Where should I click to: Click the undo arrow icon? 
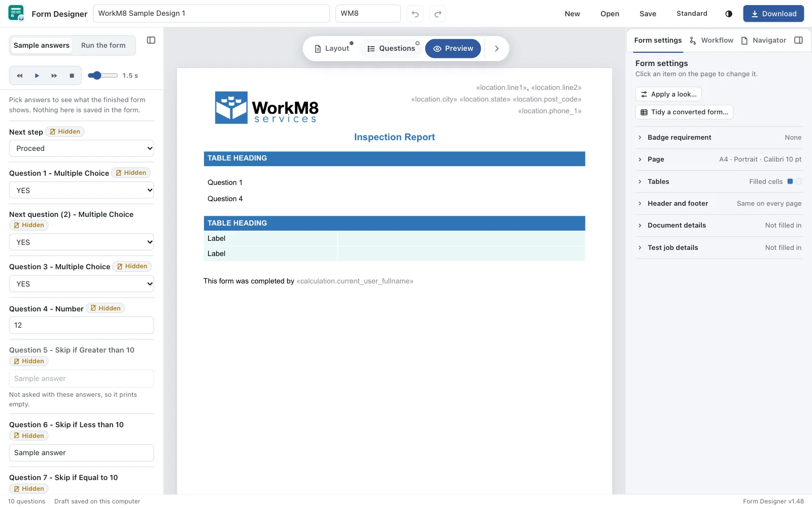click(415, 14)
